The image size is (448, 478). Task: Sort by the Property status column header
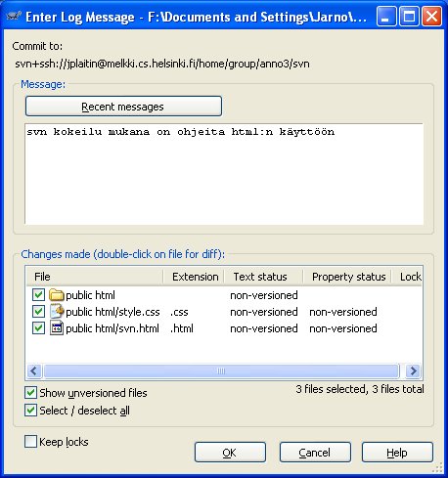coord(347,277)
